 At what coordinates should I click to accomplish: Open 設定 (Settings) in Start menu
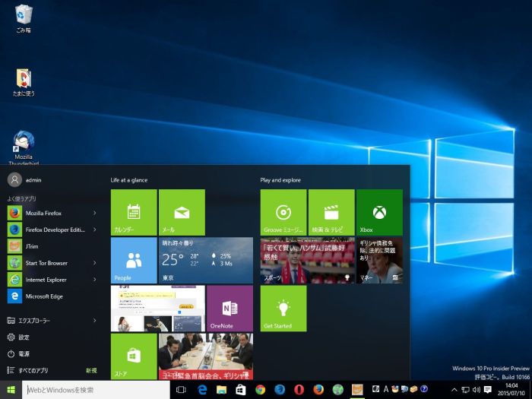coord(24,337)
